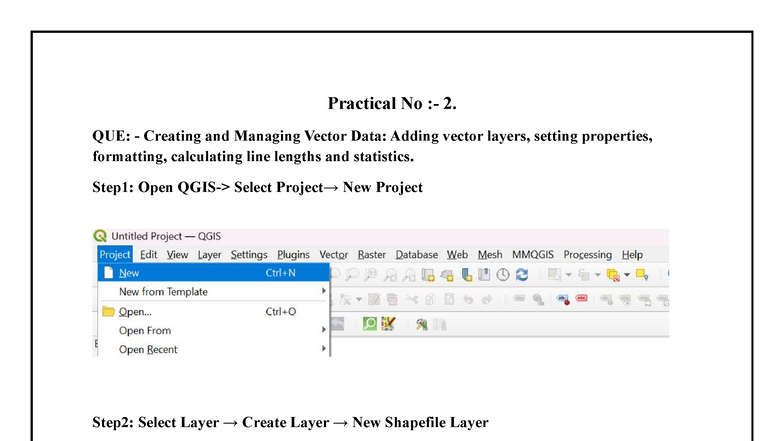784x441 pixels.
Task: Click the Modify Attributes icon
Action: click(x=374, y=300)
